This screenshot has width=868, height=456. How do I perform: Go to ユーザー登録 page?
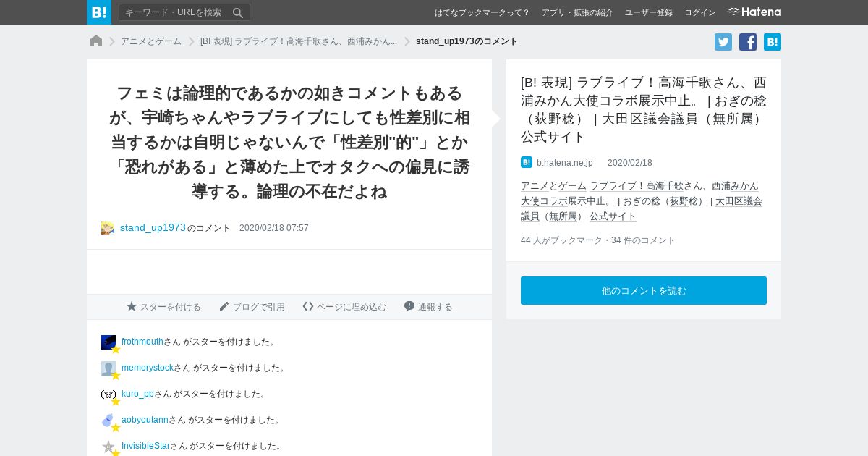649,12
